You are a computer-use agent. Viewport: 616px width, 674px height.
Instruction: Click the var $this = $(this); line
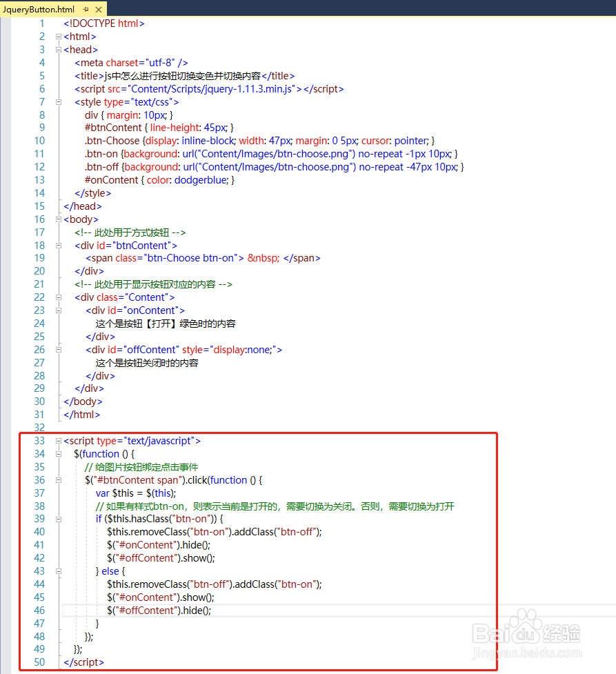click(x=136, y=493)
